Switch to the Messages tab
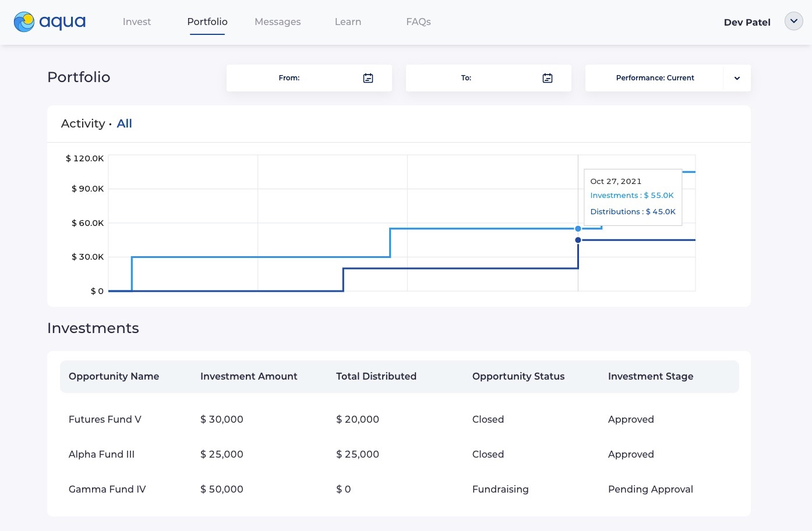This screenshot has height=531, width=812. click(278, 22)
